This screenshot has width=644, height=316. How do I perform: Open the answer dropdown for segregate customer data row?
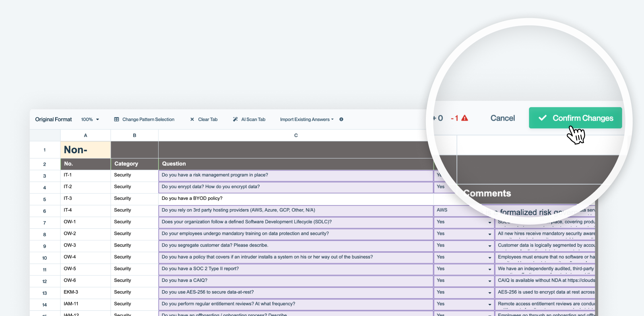tap(489, 246)
